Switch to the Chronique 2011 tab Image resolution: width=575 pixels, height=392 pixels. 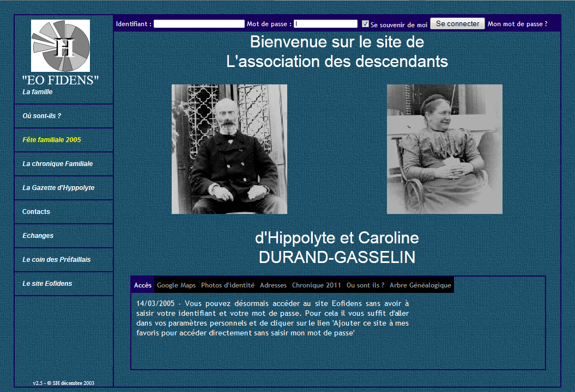tap(317, 285)
